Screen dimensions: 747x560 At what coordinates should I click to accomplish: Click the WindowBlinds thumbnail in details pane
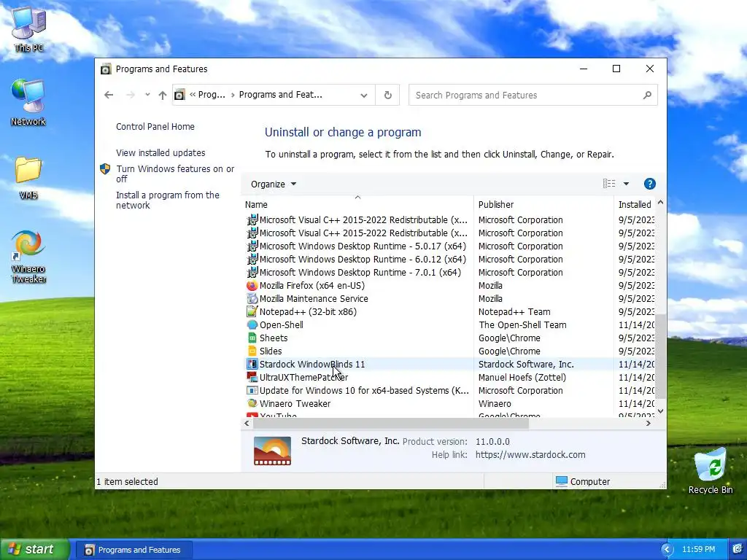(x=272, y=451)
